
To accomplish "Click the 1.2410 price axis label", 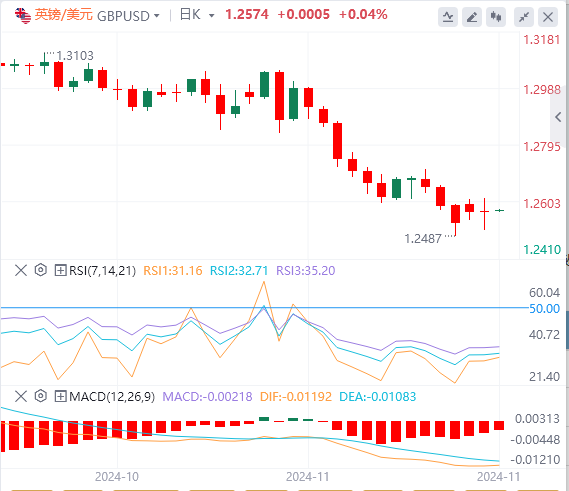I will coord(542,250).
